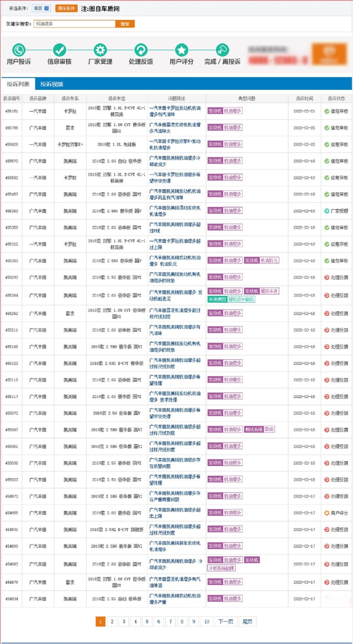Remove the 丰田 filter tag with X

tap(46, 8)
